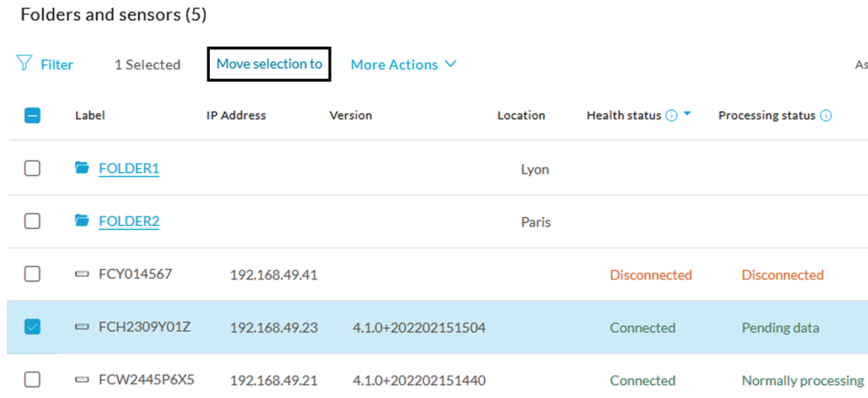Toggle the select-all checkbox in header
868x398 pixels.
click(32, 114)
